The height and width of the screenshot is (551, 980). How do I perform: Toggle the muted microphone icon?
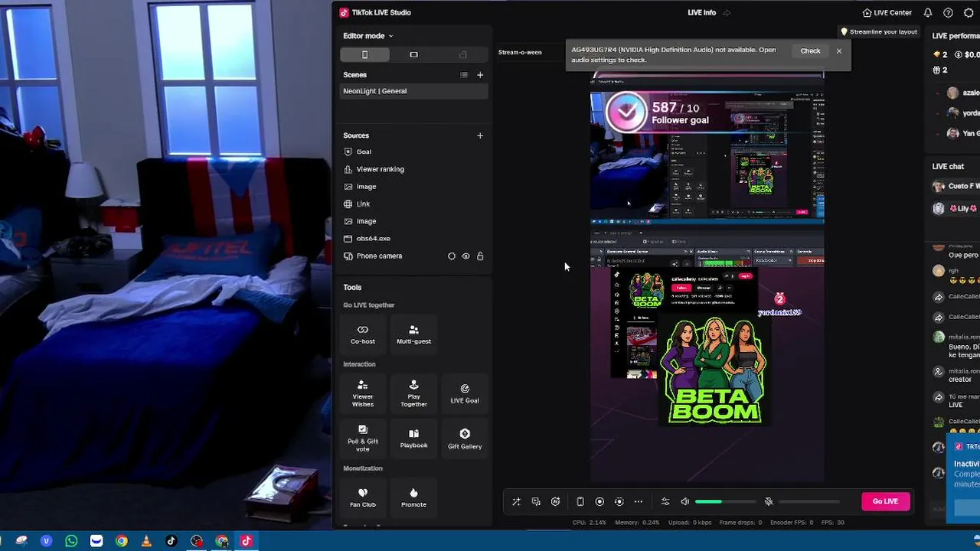click(769, 502)
